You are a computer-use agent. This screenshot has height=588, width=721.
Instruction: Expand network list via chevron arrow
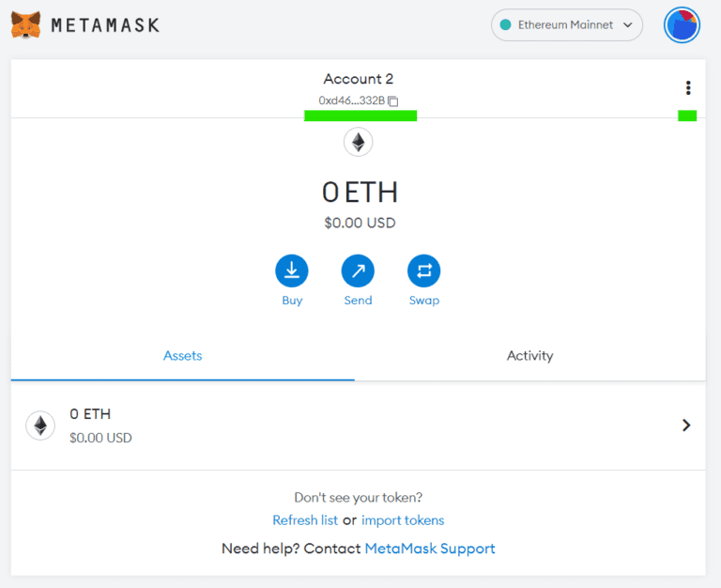coord(628,24)
